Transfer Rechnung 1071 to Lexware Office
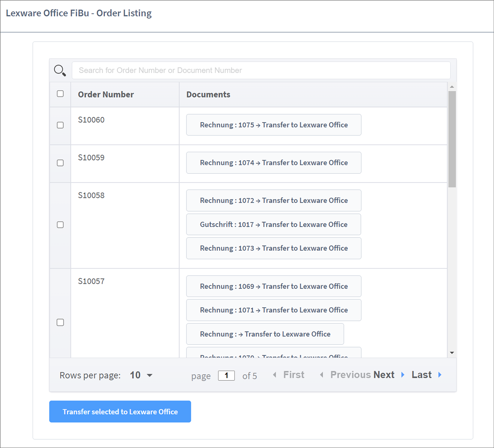Viewport: 494px width, 448px height. coord(274,310)
